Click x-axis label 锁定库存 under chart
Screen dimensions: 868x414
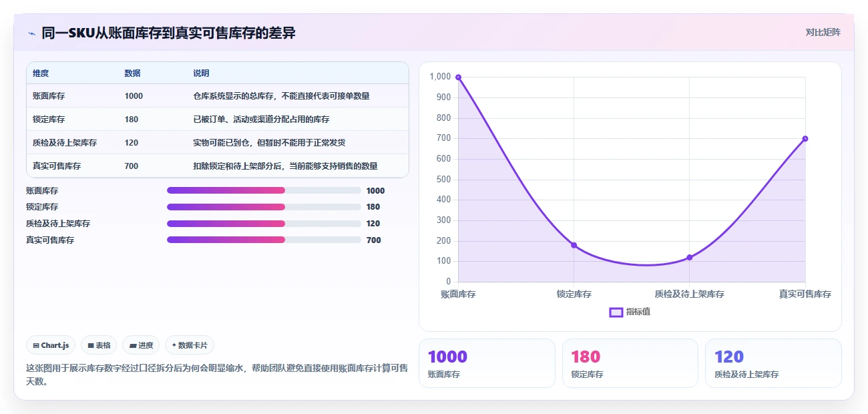pyautogui.click(x=574, y=294)
